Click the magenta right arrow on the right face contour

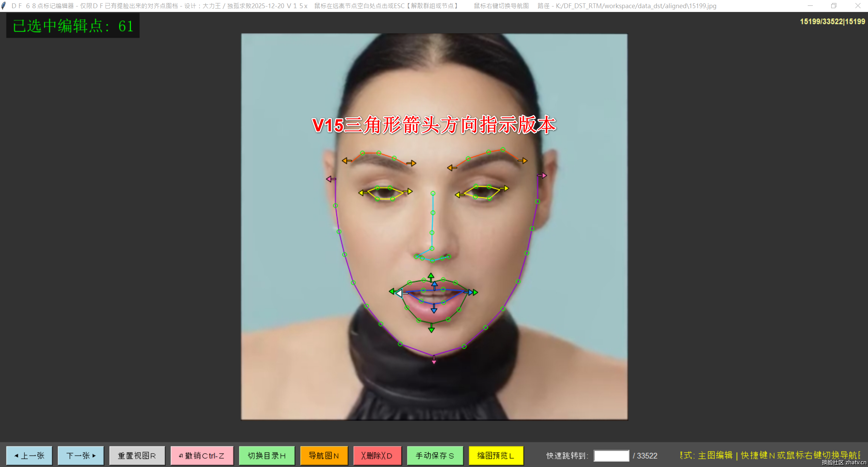point(543,176)
